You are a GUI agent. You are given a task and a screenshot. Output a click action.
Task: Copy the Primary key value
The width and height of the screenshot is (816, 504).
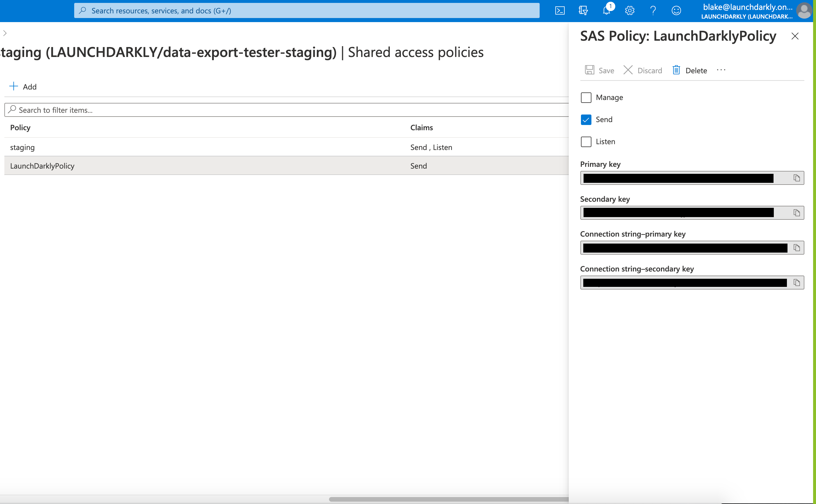(x=797, y=178)
